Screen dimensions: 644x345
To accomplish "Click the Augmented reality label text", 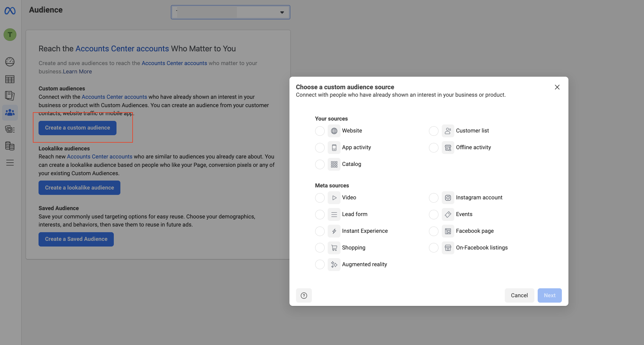I will click(x=364, y=264).
